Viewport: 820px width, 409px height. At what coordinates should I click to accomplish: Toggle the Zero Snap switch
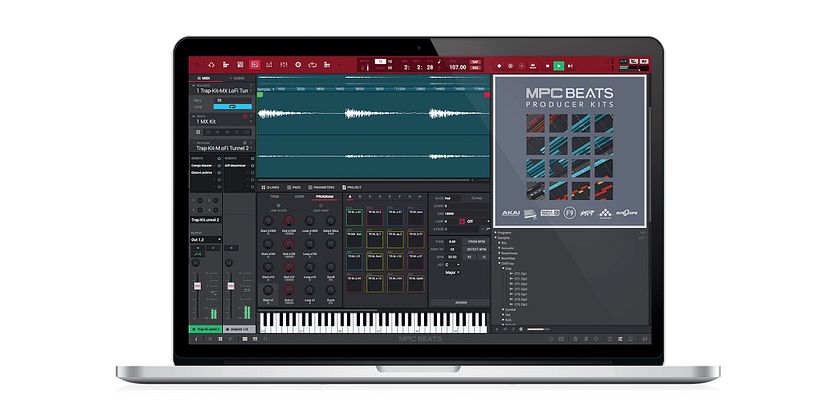[x=320, y=206]
